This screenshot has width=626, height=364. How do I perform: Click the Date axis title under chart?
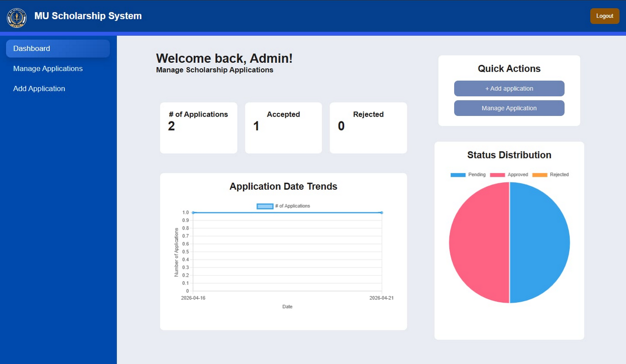click(x=287, y=306)
